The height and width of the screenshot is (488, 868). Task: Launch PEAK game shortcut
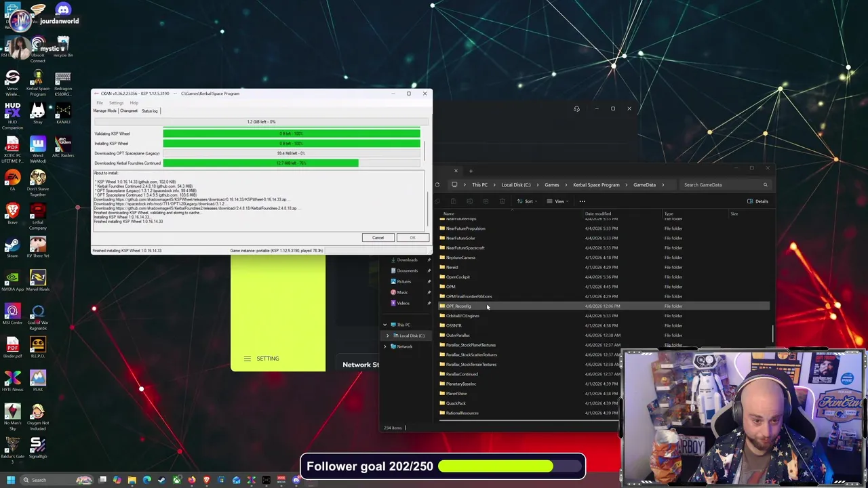click(x=38, y=380)
